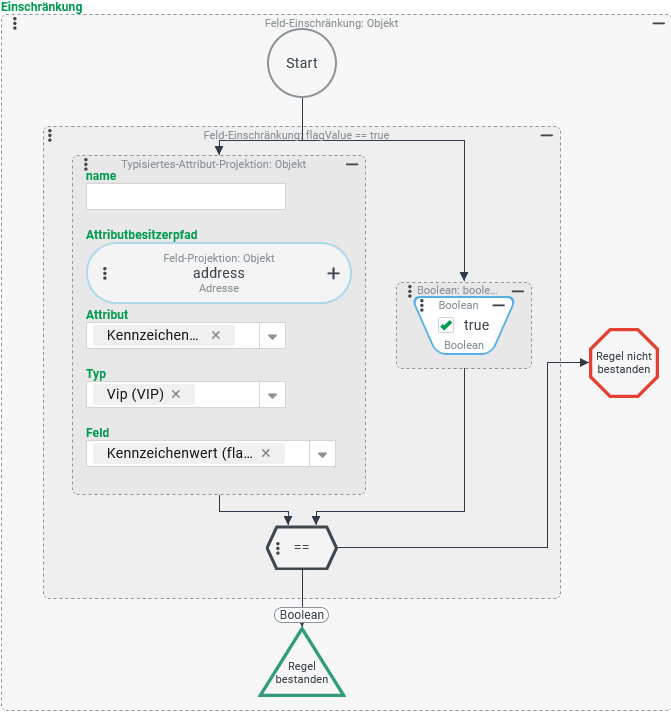This screenshot has height=713, width=671.
Task: Open the Feld dropdown arrow
Action: coord(322,454)
